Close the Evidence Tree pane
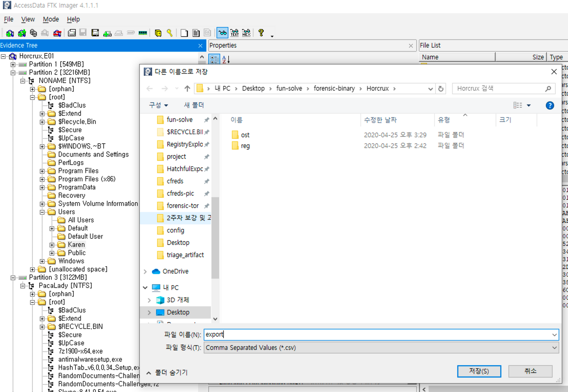 click(x=200, y=46)
